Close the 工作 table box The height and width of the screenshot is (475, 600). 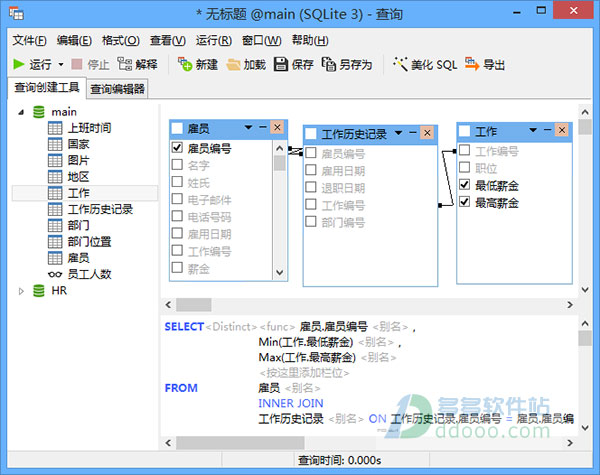[562, 130]
